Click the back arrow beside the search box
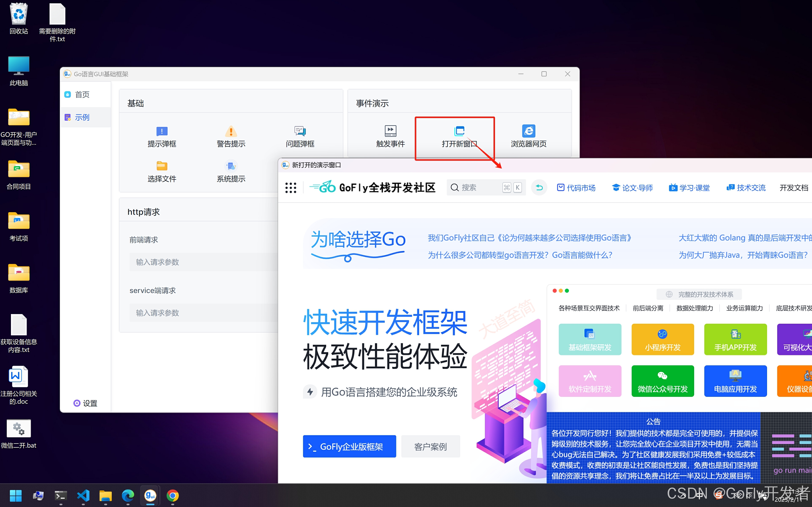Image resolution: width=812 pixels, height=507 pixels. pyautogui.click(x=539, y=187)
